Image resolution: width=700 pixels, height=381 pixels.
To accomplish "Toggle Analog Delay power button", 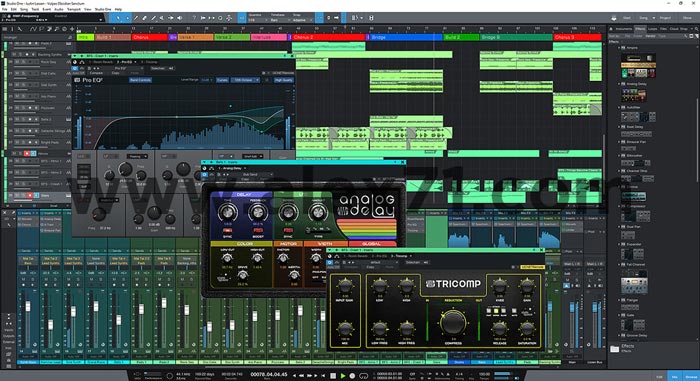I will point(204,175).
